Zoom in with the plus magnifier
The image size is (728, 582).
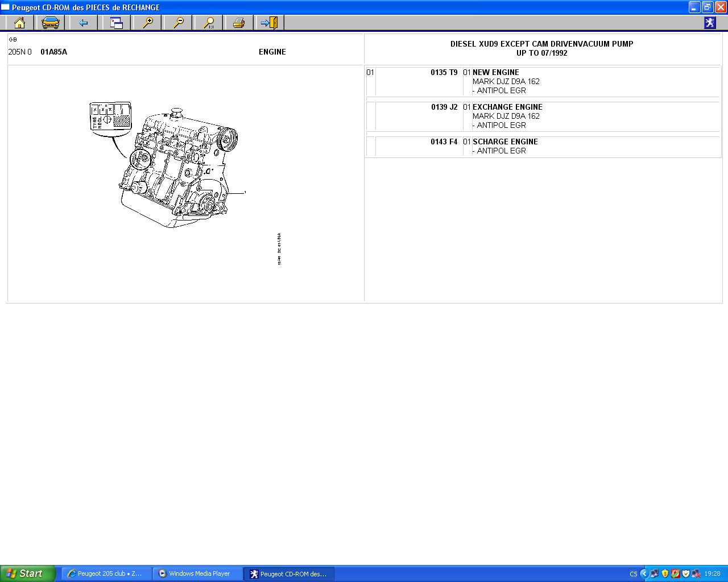[148, 23]
